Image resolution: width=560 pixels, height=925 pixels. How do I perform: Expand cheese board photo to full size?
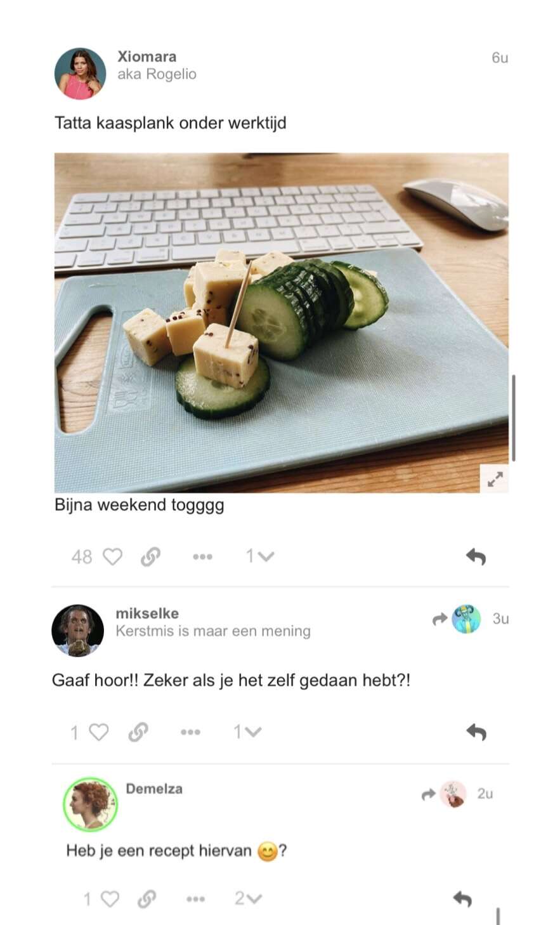(x=495, y=480)
